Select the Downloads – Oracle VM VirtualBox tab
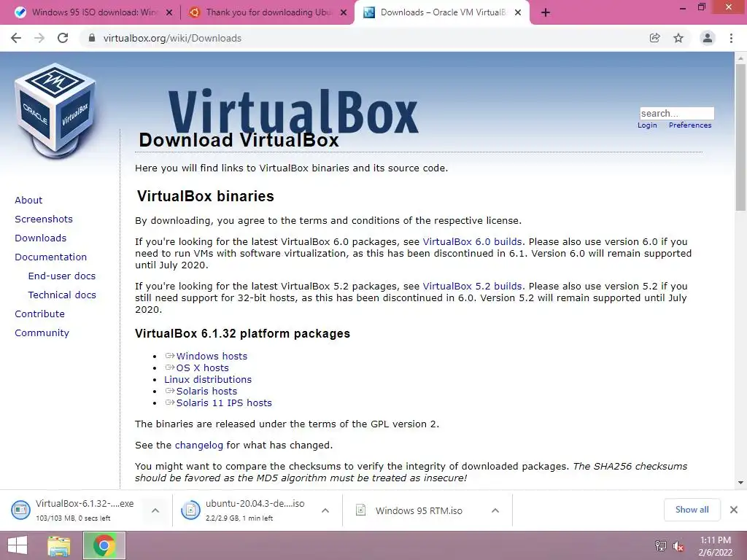 441,12
